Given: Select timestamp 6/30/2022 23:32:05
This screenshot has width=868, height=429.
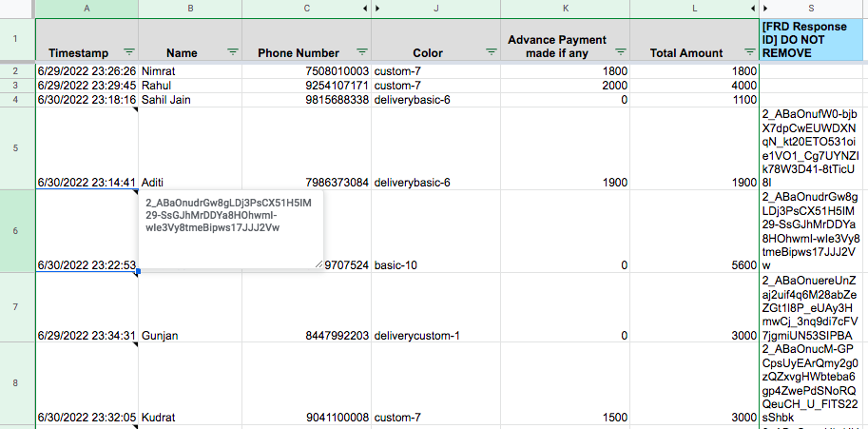Looking at the screenshot, I should pos(87,383).
